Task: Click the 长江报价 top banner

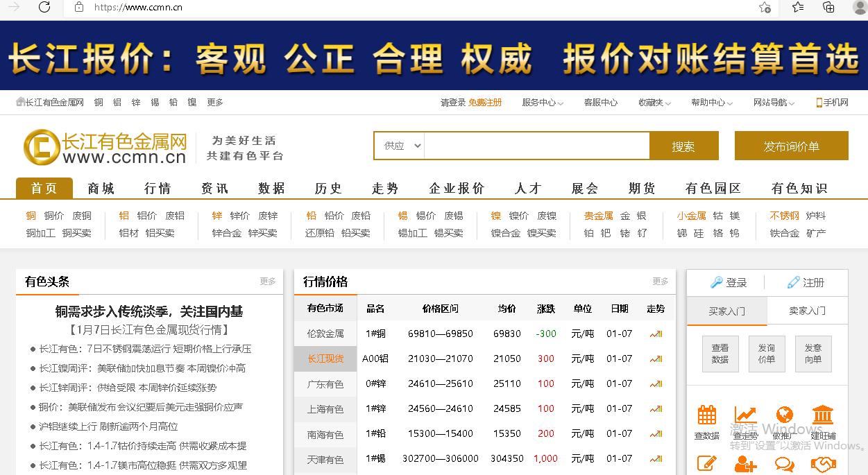Action: coord(434,55)
